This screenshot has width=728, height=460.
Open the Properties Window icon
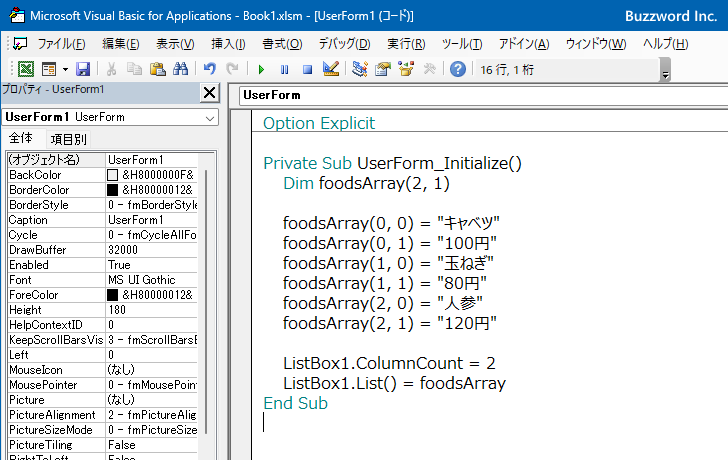tap(383, 69)
